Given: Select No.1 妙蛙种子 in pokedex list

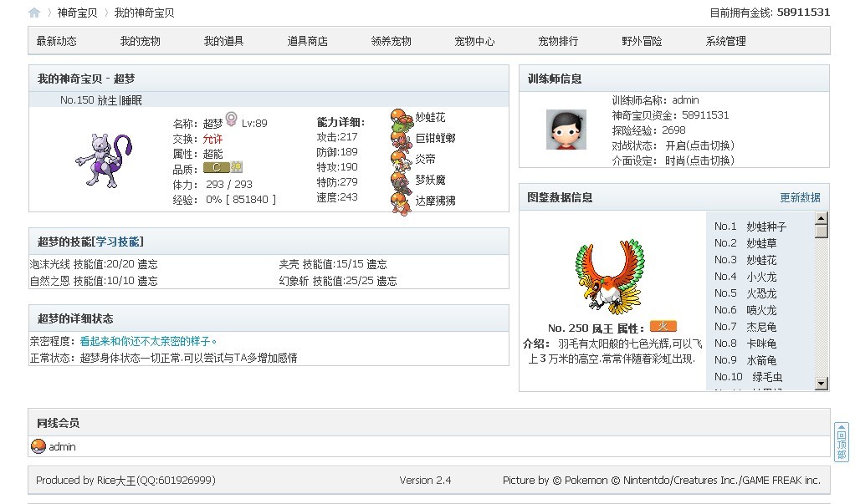Looking at the screenshot, I should (750, 227).
